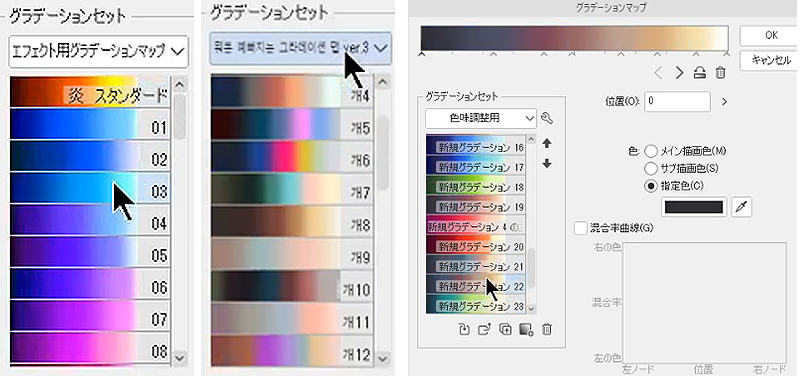Add a new gradient to the set

(x=526, y=330)
